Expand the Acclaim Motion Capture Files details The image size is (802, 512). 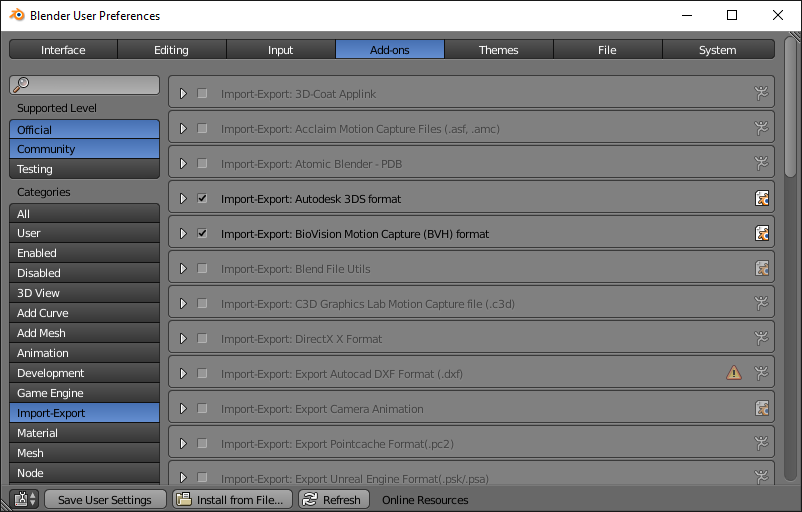pos(183,129)
